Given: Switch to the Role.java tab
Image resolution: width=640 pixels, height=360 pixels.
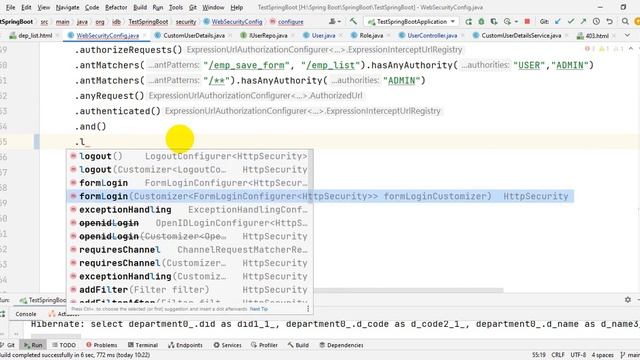Looking at the screenshot, I should click(371, 36).
